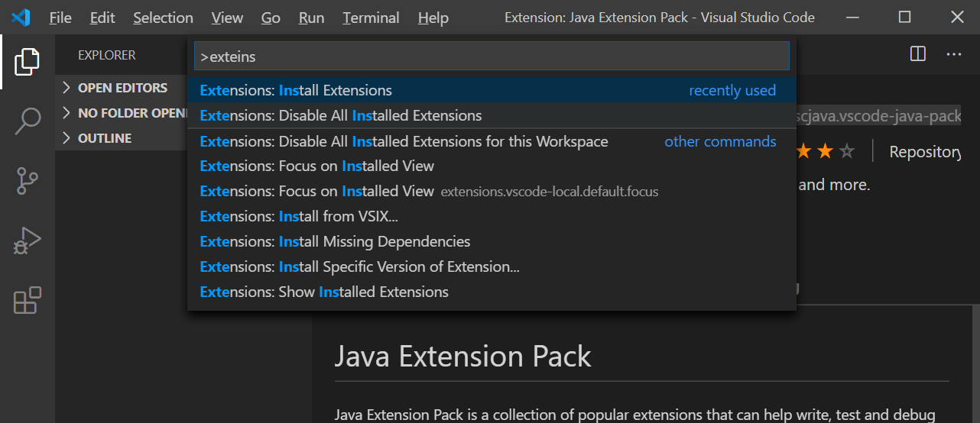Expand the Outline section
This screenshot has width=980, height=423.
[x=96, y=138]
